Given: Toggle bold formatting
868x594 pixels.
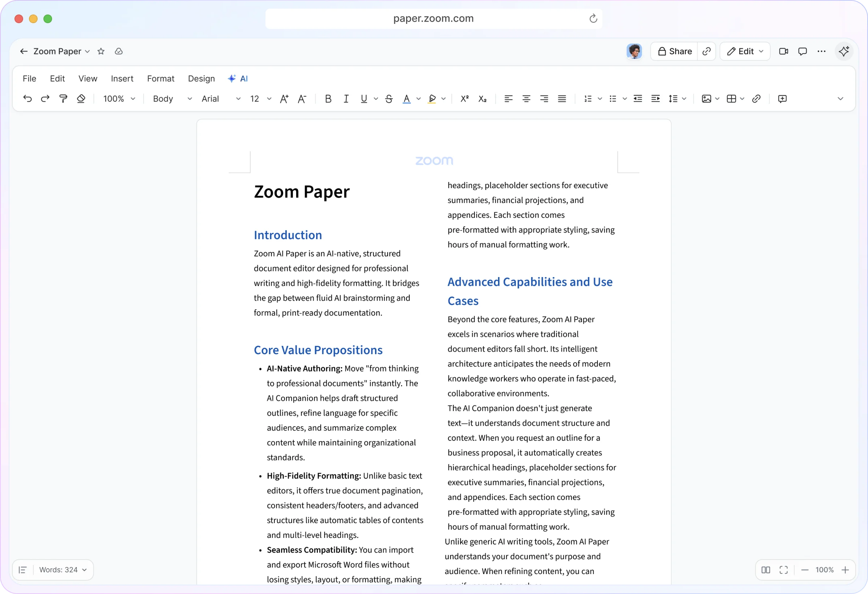Looking at the screenshot, I should 328,99.
